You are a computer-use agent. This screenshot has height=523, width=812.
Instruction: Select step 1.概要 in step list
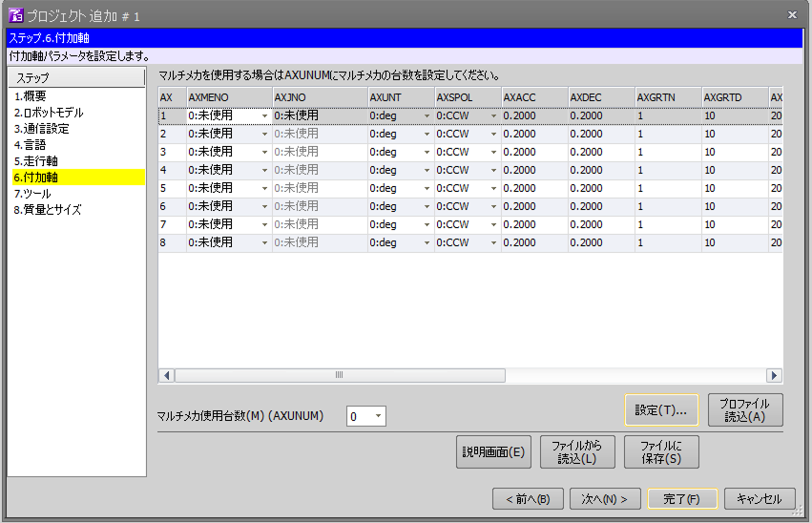click(30, 96)
